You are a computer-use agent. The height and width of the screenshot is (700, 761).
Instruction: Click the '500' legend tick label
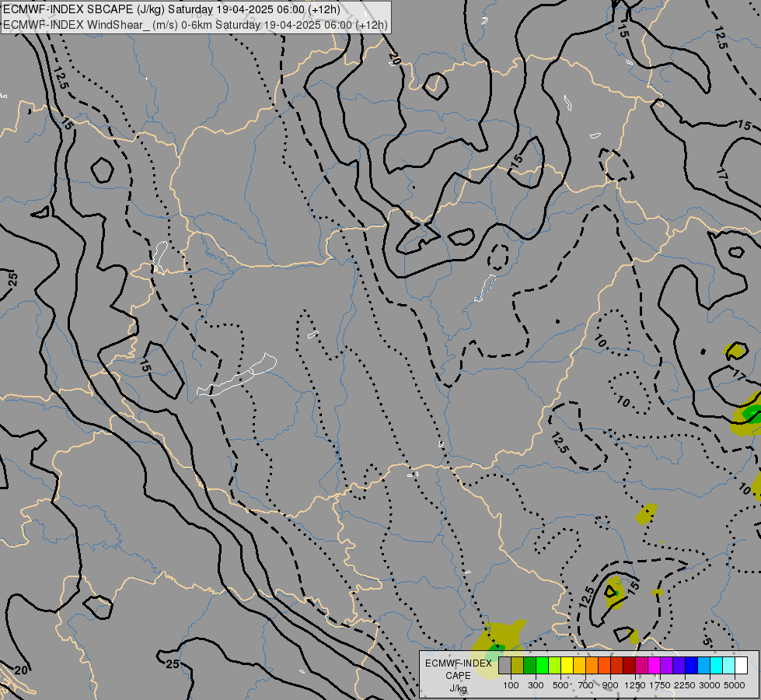560,685
